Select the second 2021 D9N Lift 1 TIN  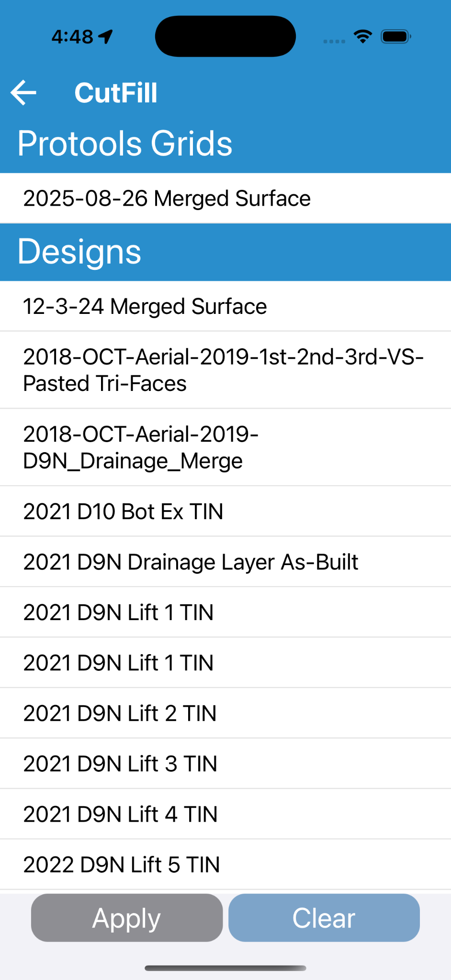(225, 663)
